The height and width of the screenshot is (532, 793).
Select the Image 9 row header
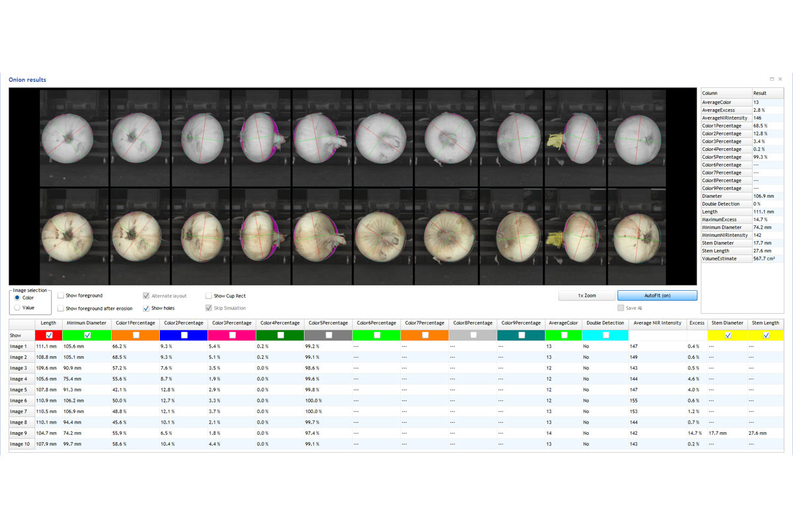tap(20, 433)
